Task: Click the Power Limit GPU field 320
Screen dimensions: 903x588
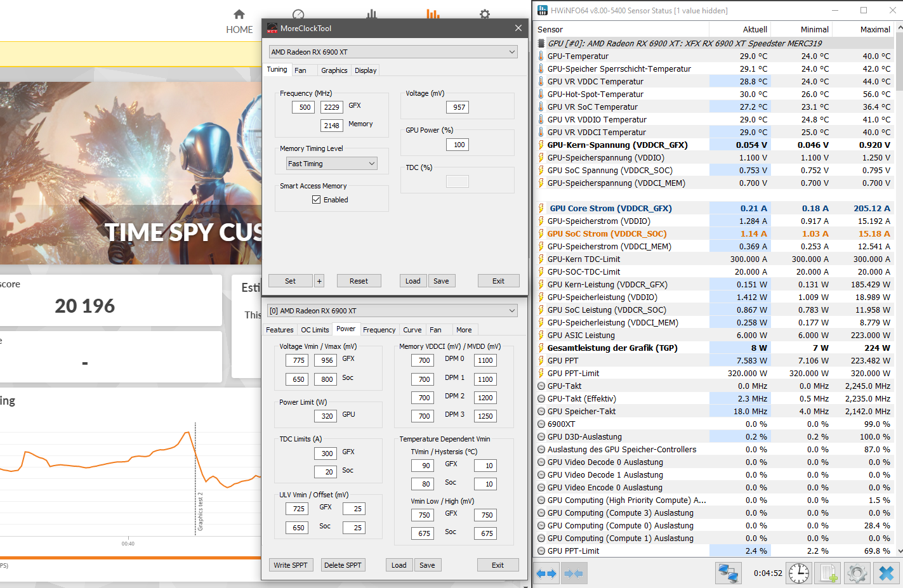Action: click(327, 416)
